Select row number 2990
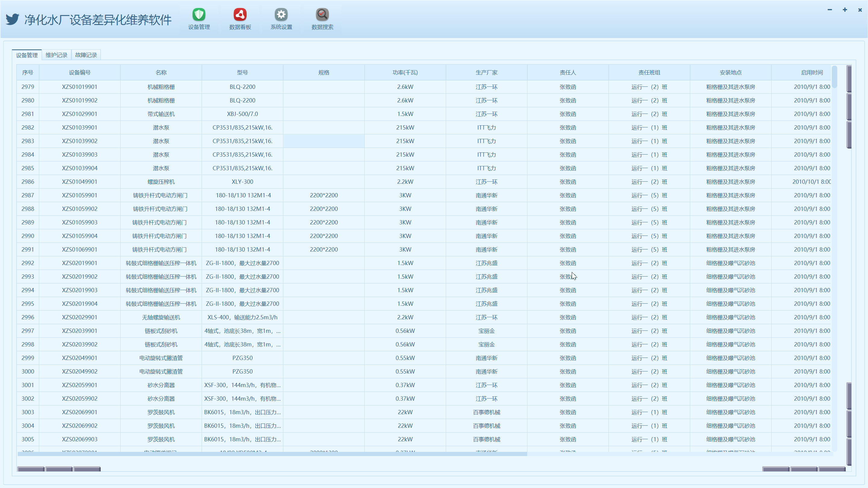Screen dimensions: 868x488 (28, 236)
